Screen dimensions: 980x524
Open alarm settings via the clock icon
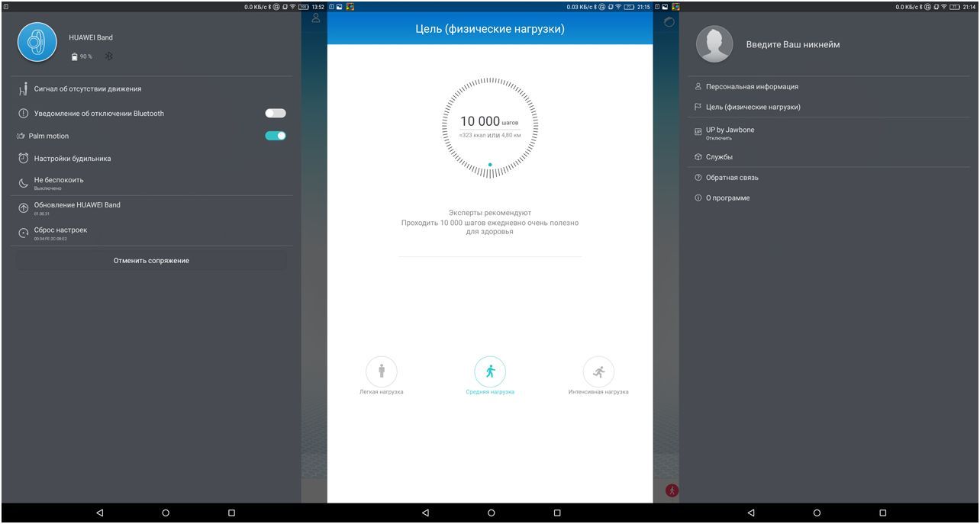(23, 158)
